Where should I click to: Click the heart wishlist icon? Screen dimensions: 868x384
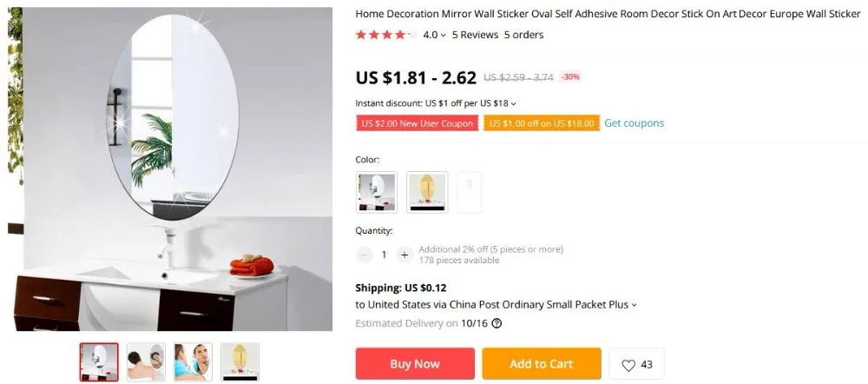(x=628, y=365)
